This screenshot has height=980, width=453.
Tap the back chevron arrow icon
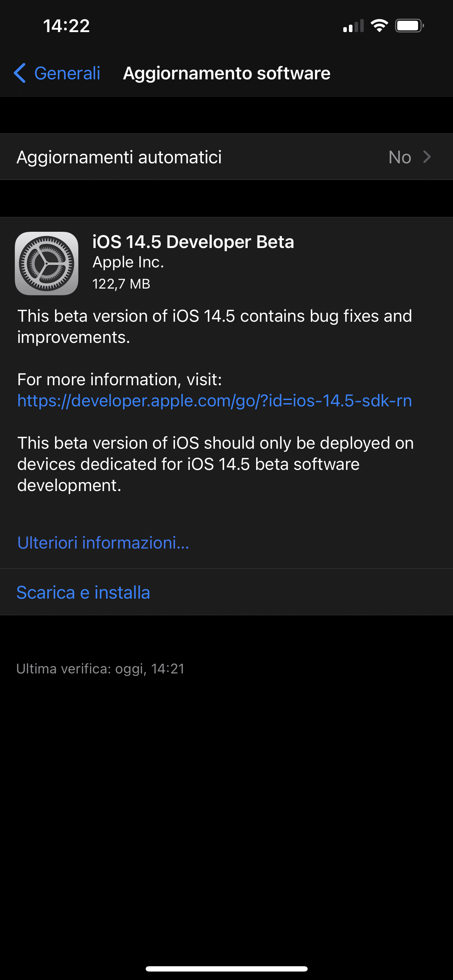pos(20,73)
